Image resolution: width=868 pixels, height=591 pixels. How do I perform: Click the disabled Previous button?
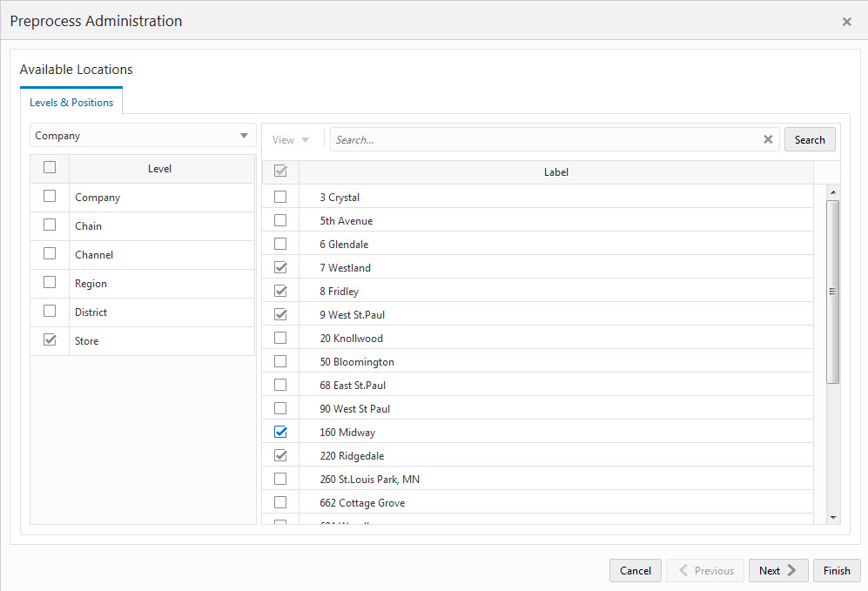[705, 570]
